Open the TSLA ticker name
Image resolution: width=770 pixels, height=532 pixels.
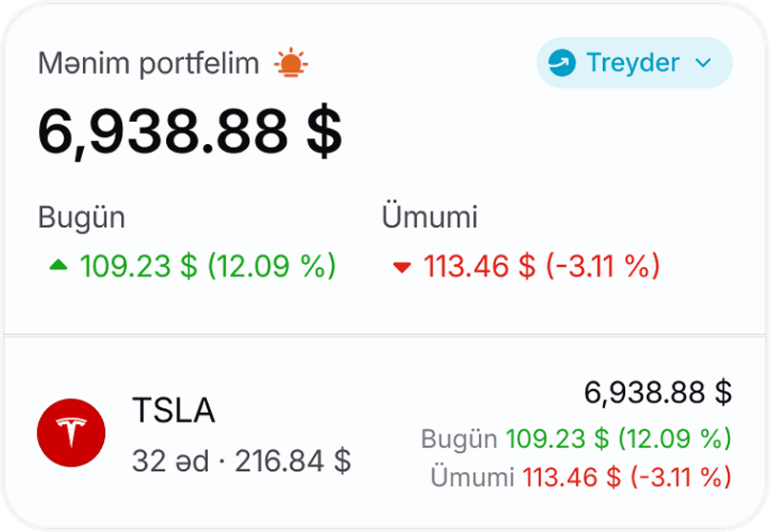coord(173,411)
